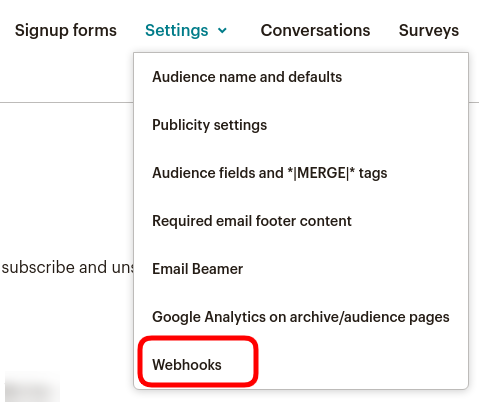
Task: Collapse the Settings chevron arrow
Action: [x=222, y=31]
